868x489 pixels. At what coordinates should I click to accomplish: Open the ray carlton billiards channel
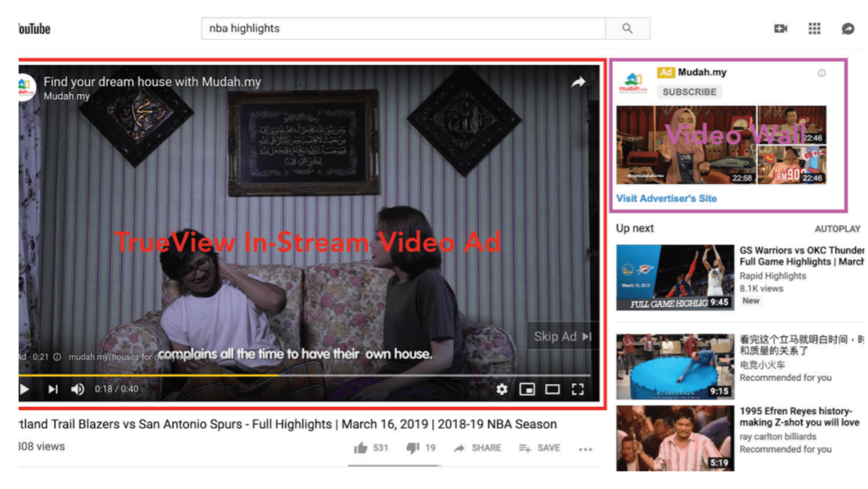pyautogui.click(x=778, y=436)
